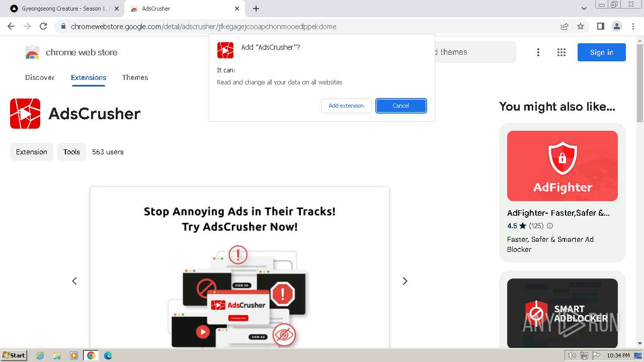The image size is (644, 362).
Task: Share this page icon in address bar
Action: (x=565, y=26)
